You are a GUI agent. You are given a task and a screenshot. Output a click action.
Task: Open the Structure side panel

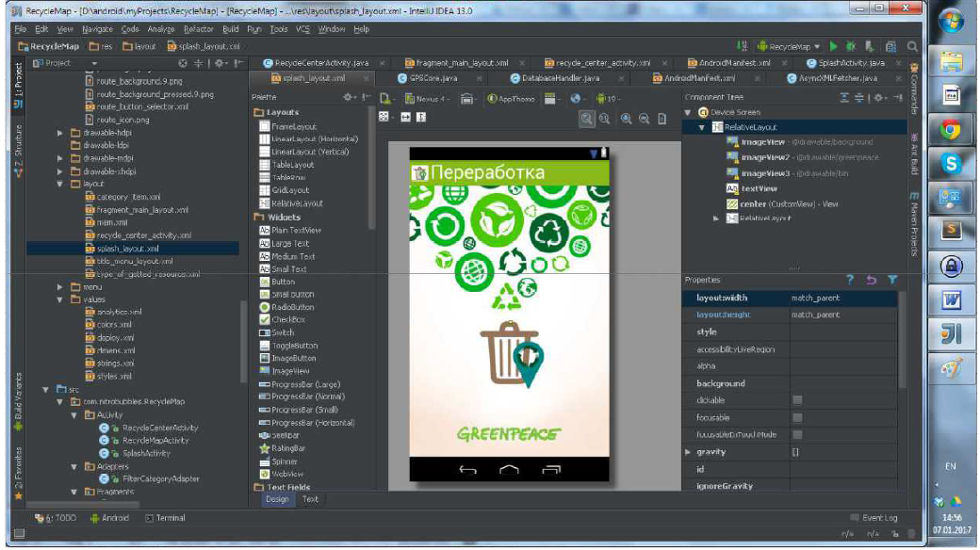(18, 150)
